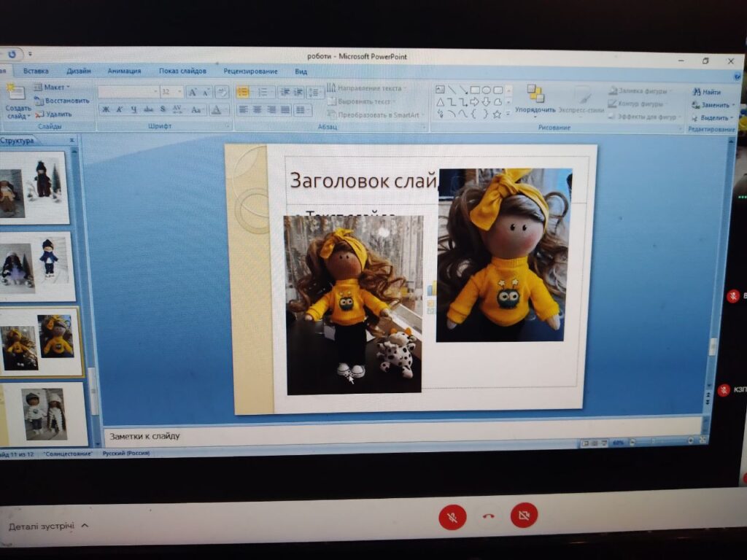Toggle text shadow S formatting

coord(163,109)
